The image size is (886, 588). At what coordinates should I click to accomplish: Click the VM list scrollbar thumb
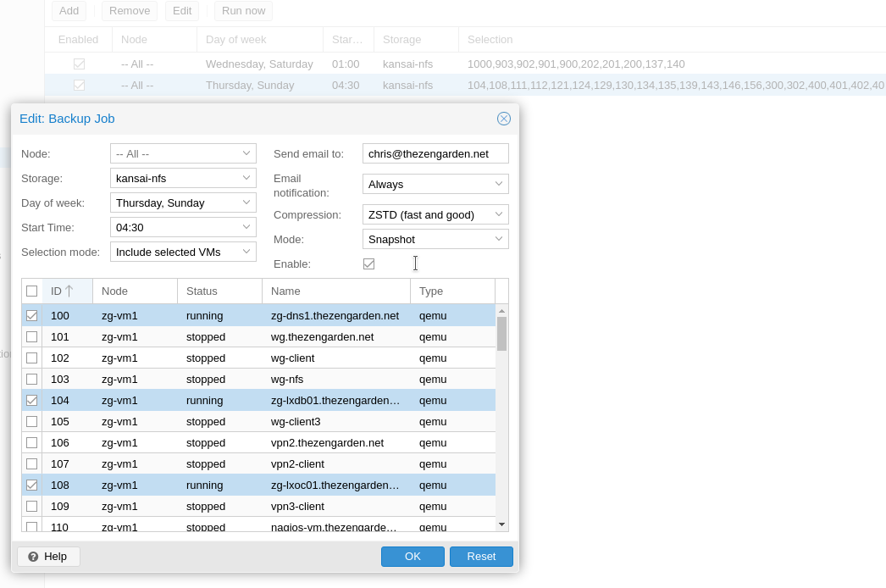click(501, 334)
